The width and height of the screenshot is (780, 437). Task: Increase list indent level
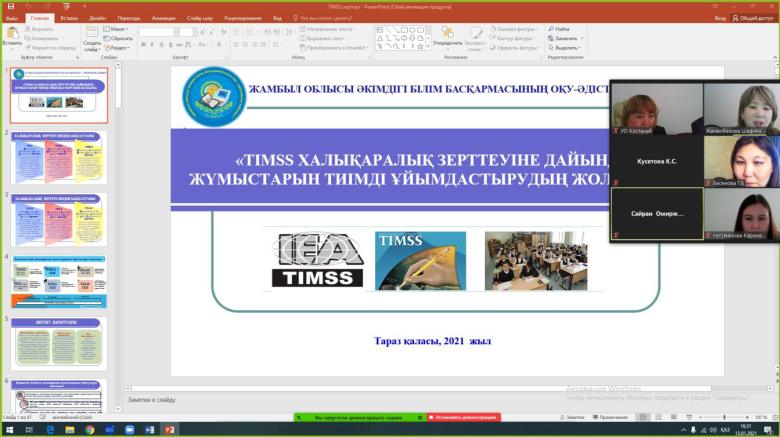pyautogui.click(x=277, y=32)
